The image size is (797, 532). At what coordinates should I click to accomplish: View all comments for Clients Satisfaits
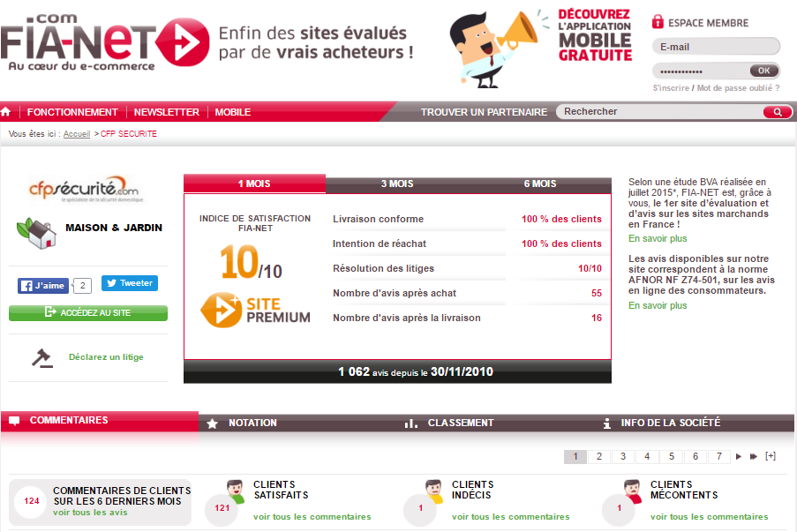click(x=312, y=517)
